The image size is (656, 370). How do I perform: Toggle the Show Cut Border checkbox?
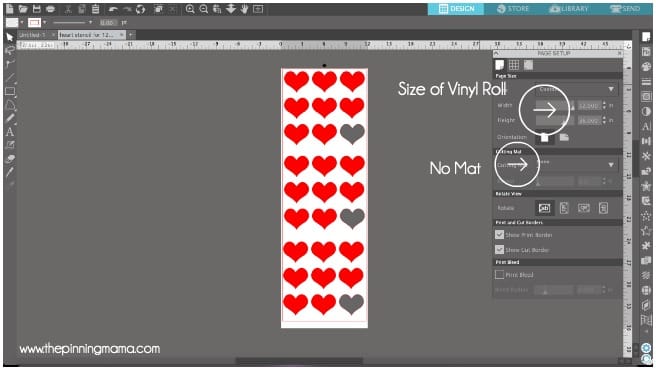[x=499, y=249]
